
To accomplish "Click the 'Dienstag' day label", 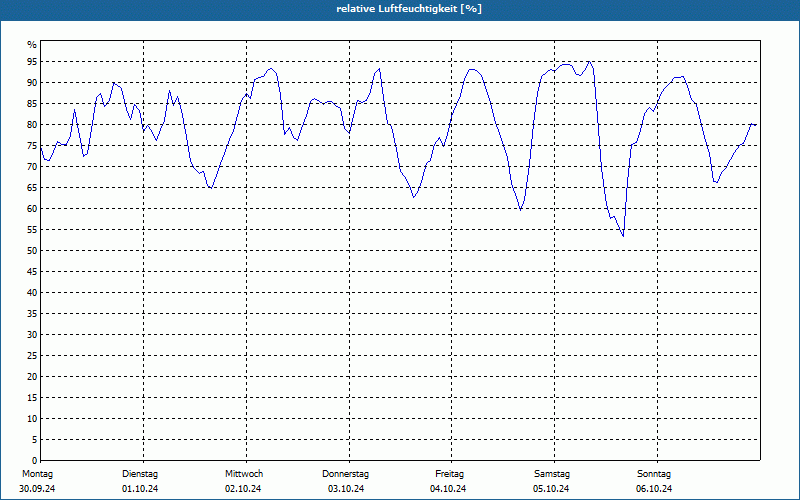I will [x=140, y=474].
